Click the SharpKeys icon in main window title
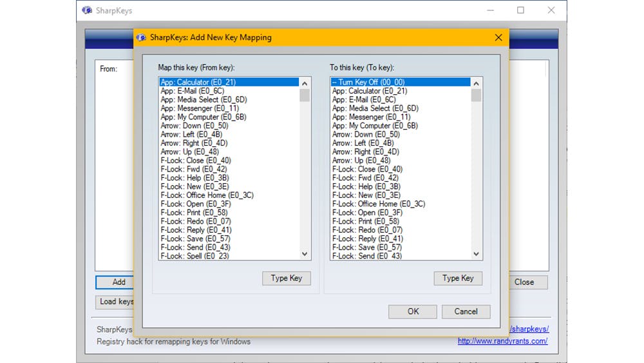The width and height of the screenshot is (644, 363). click(87, 10)
